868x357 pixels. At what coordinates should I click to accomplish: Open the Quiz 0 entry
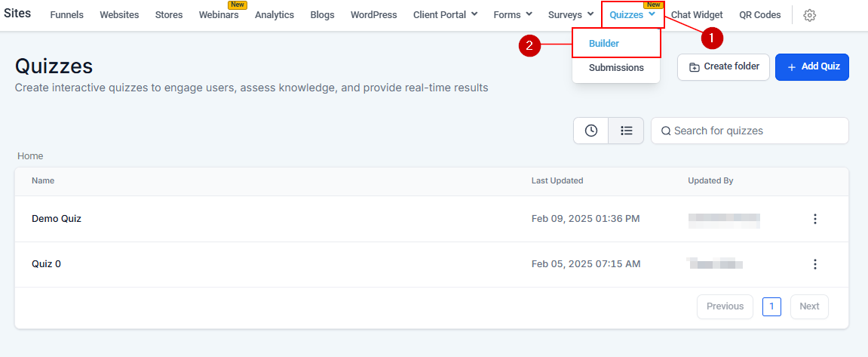pos(47,264)
